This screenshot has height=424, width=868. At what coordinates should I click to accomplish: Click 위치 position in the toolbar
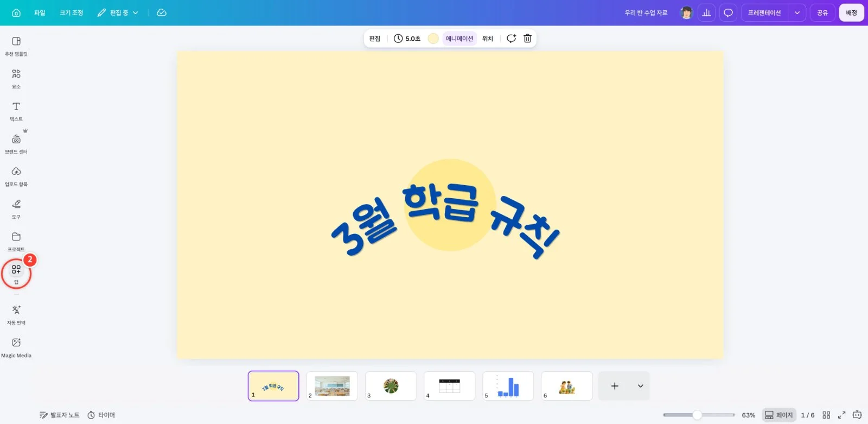point(488,39)
